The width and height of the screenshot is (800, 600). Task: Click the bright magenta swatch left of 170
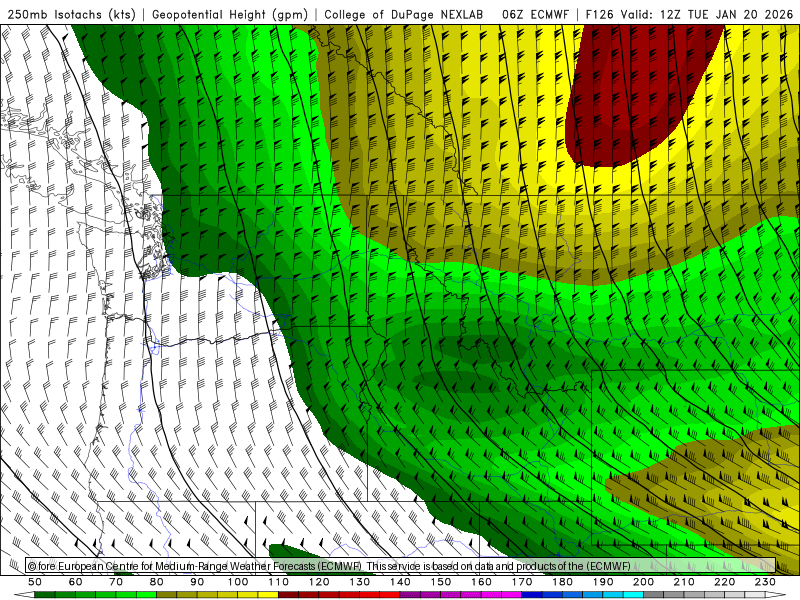click(x=512, y=595)
